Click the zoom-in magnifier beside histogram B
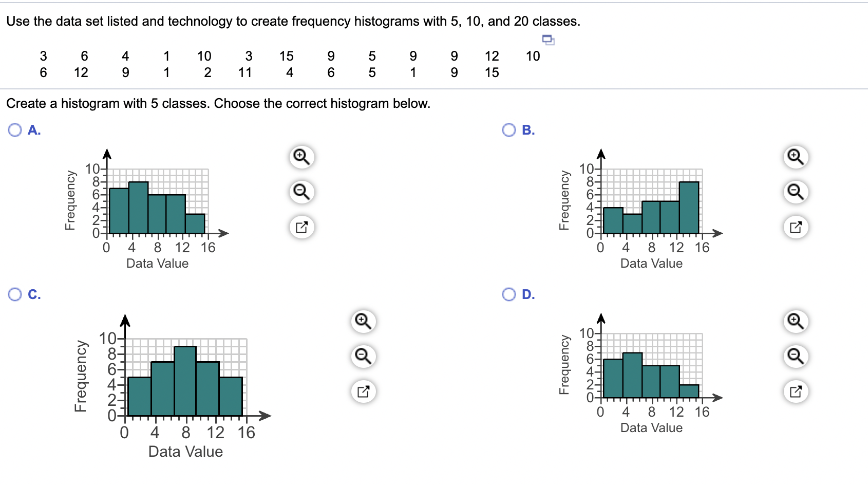The width and height of the screenshot is (868, 485). tap(795, 158)
